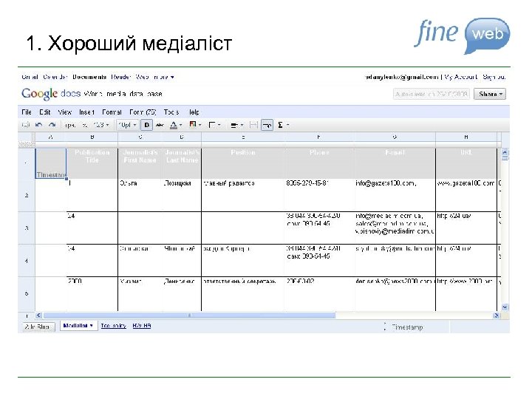Viewport: 532px width, 399px height.
Task: Expand the 'more' dropdown in top bar
Action: (x=163, y=77)
